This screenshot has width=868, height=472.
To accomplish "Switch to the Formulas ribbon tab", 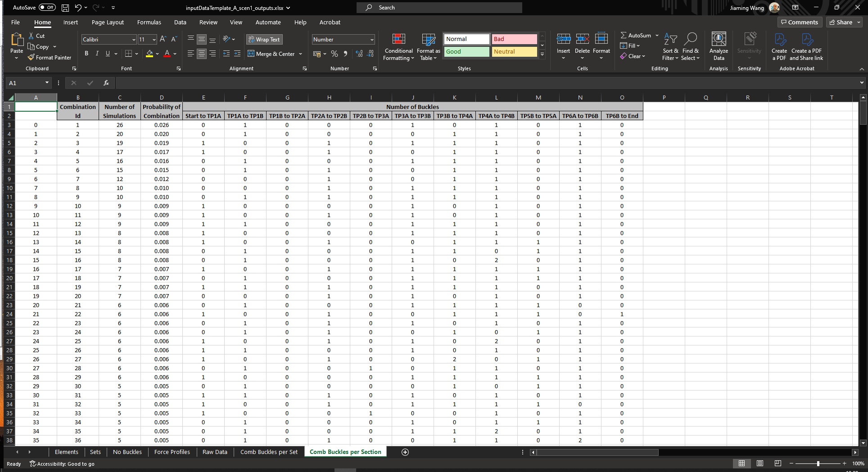I will click(x=149, y=22).
